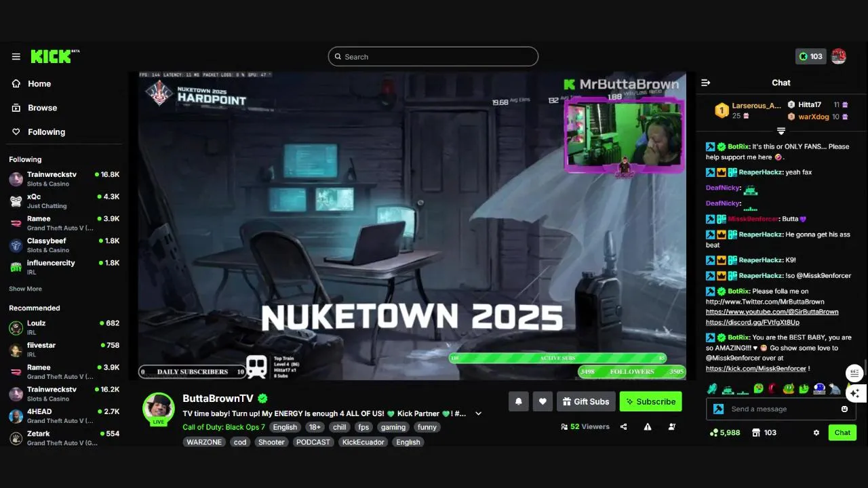Click the Search input field

[433, 57]
